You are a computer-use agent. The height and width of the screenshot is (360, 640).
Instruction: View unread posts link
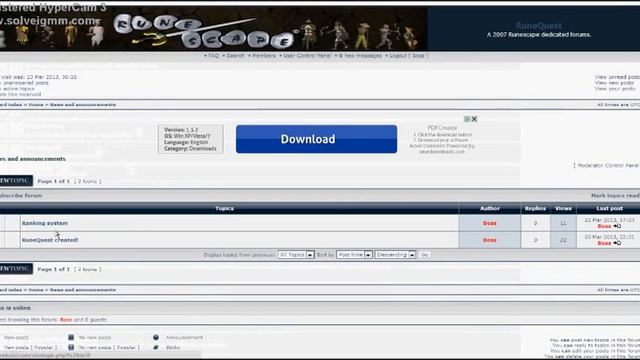pyautogui.click(x=617, y=77)
